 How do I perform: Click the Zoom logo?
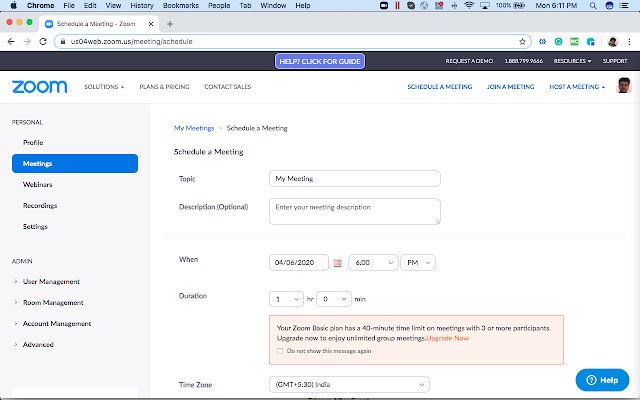(x=40, y=87)
